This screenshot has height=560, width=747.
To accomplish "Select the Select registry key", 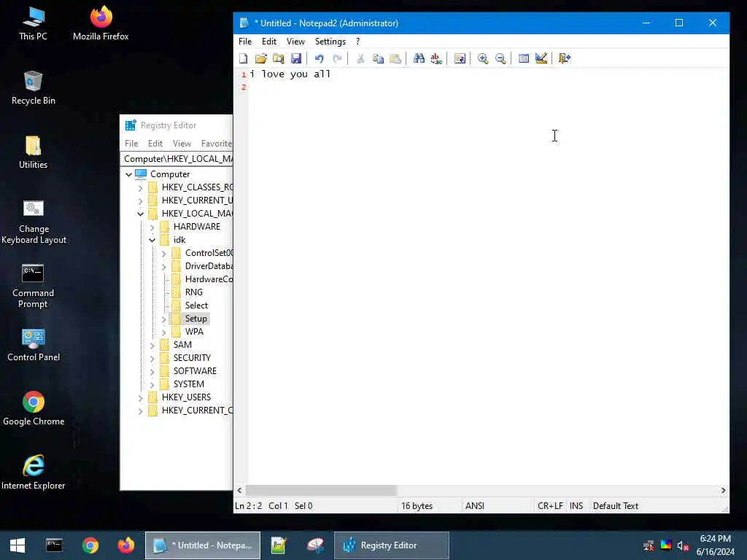I will pyautogui.click(x=196, y=306).
